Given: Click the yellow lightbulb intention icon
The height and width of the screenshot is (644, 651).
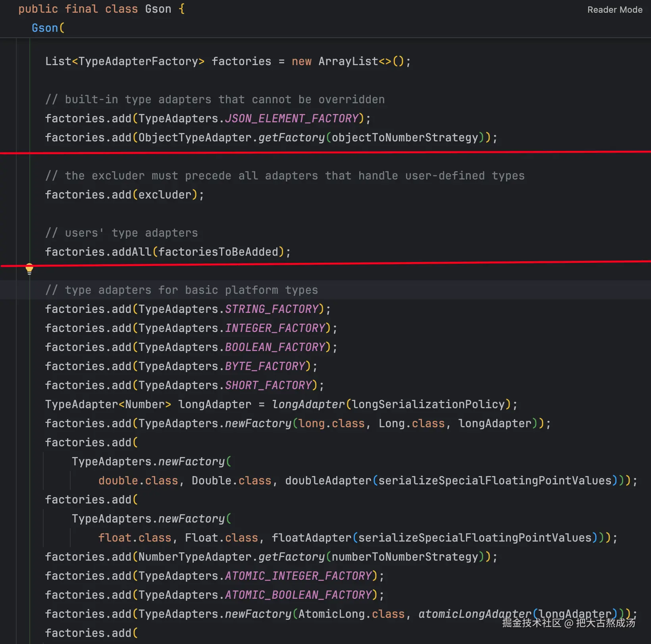Looking at the screenshot, I should (29, 269).
